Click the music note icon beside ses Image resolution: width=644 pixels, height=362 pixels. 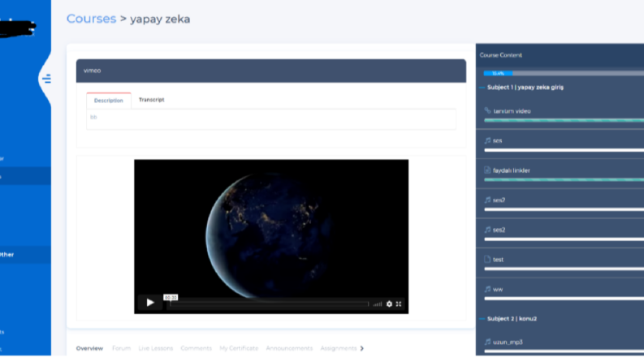487,140
